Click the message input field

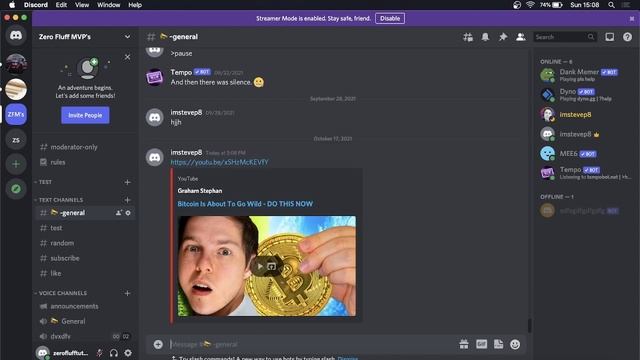coord(312,344)
